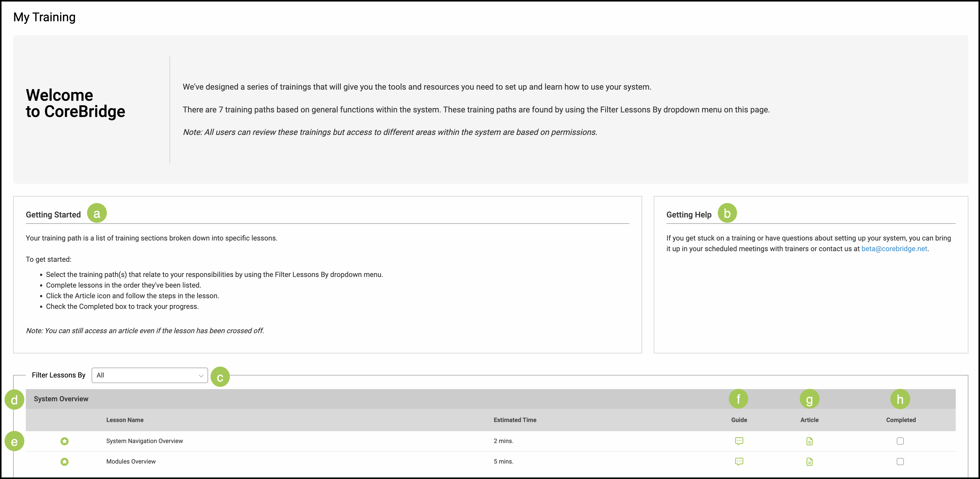Viewport: 980px width, 479px height.
Task: Click the green 'c' callout marker
Action: point(220,377)
